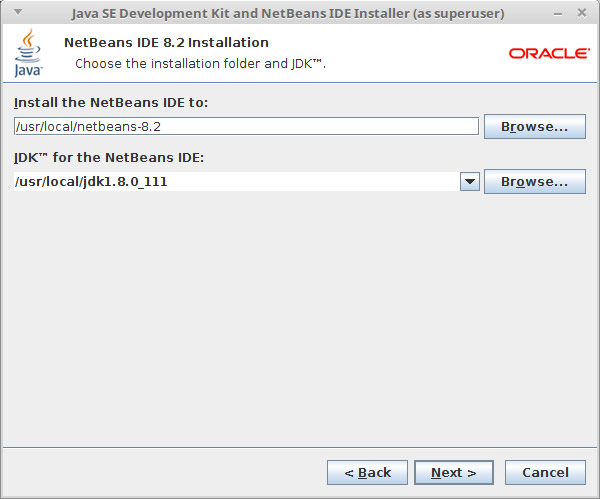Screen dimensions: 600x499
Task: Close the installer window
Action: [582, 13]
